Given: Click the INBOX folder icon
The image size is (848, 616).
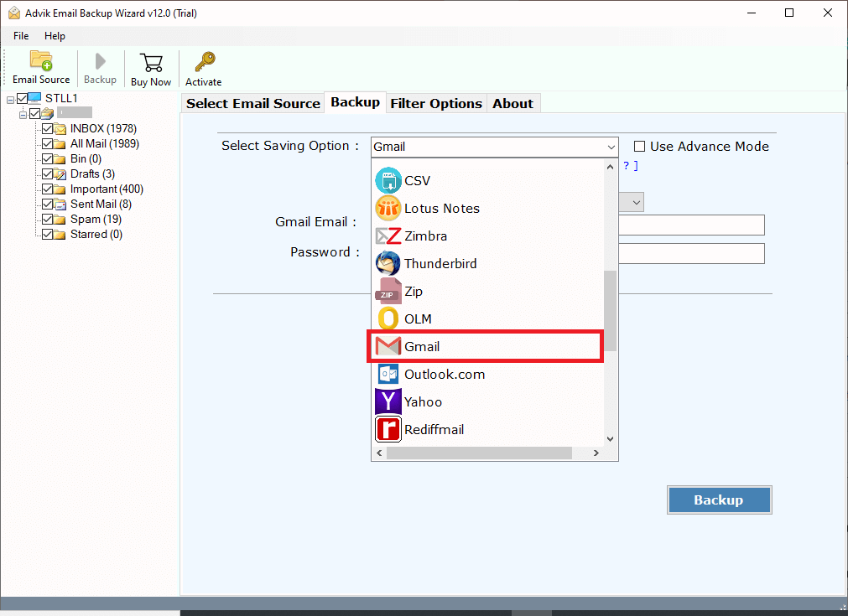Looking at the screenshot, I should point(60,128).
